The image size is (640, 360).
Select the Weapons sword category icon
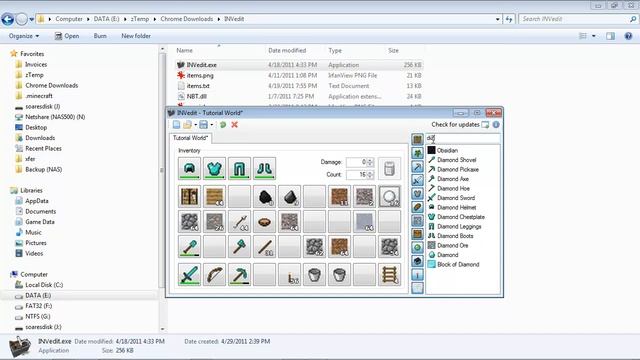[417, 180]
